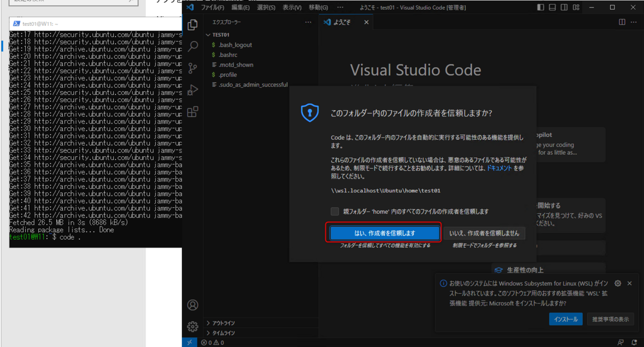Screen dimensions: 644x347
Task: Click the feedback icon in the status bar
Action: 620,342
